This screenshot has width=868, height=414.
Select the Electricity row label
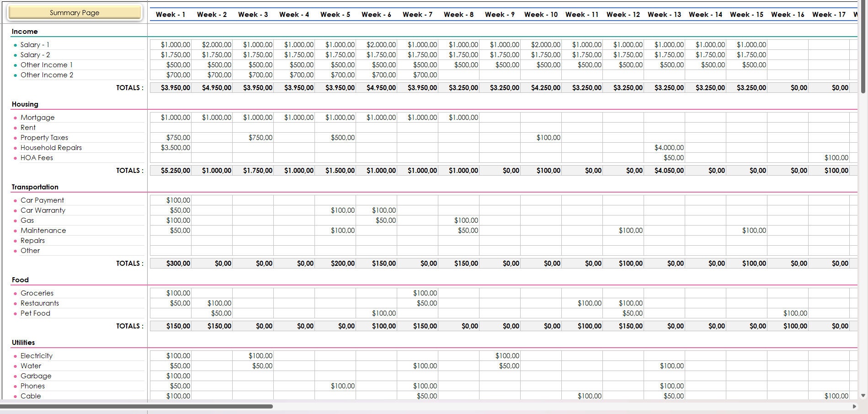(x=37, y=356)
